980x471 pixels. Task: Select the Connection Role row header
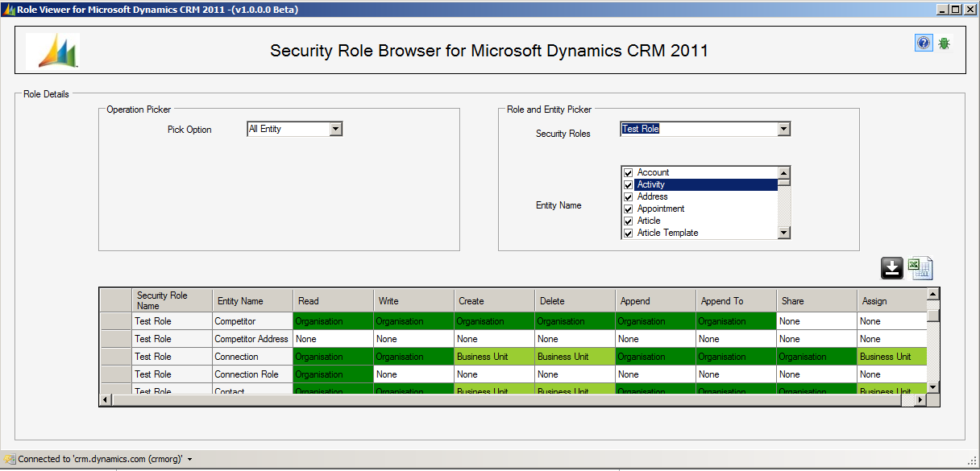pos(115,374)
